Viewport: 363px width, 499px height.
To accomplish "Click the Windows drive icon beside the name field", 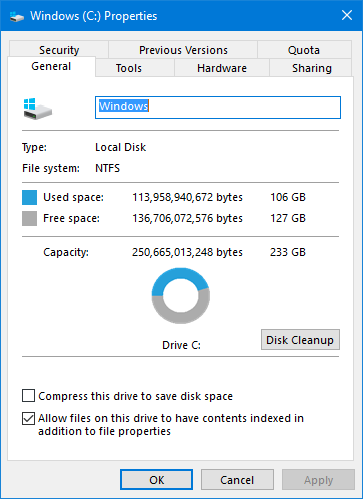I will tap(38, 109).
